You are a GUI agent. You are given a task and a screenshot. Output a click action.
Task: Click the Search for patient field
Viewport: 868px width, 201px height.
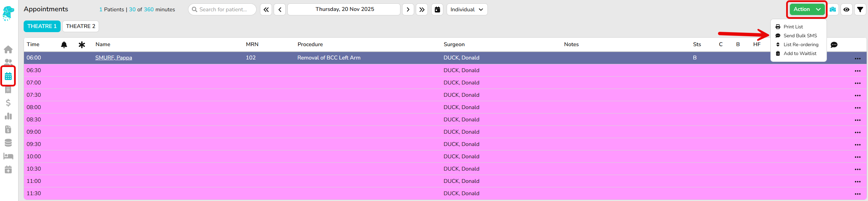pyautogui.click(x=223, y=10)
